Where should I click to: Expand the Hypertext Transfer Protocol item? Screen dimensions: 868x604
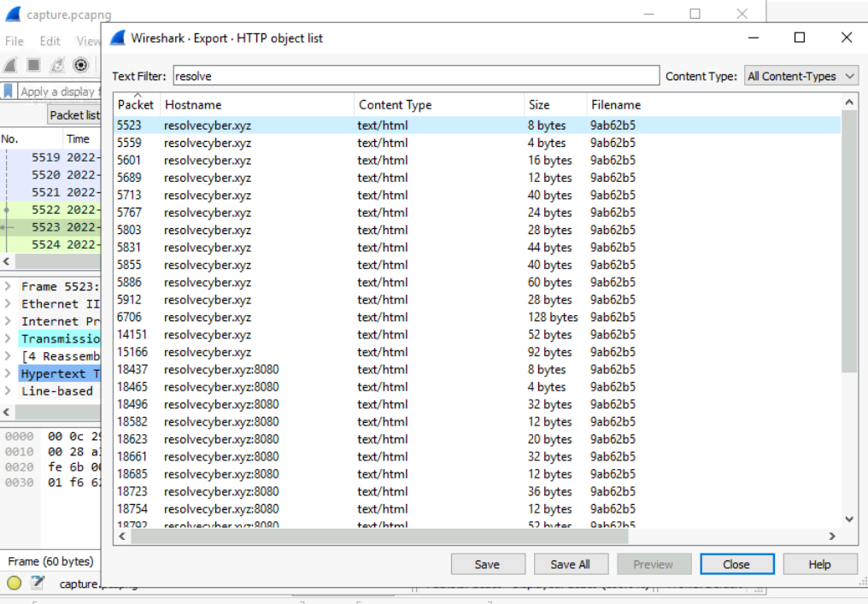click(x=8, y=373)
